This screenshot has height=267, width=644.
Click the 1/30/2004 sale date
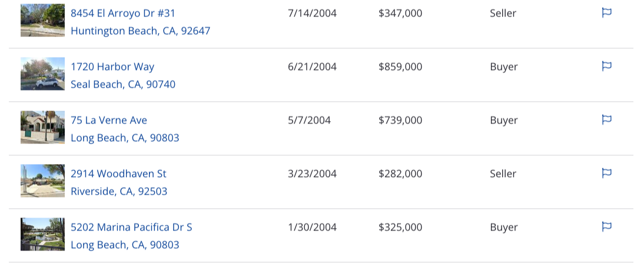pos(312,227)
